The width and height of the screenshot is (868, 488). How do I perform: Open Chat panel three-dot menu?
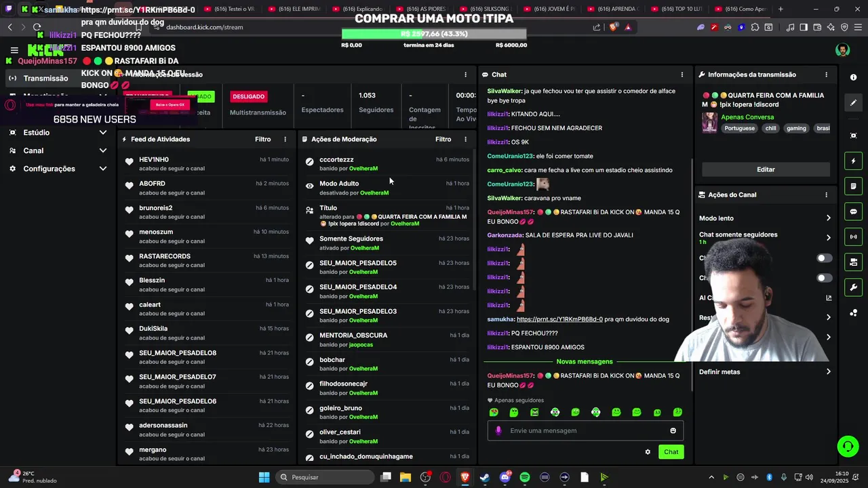pos(682,75)
